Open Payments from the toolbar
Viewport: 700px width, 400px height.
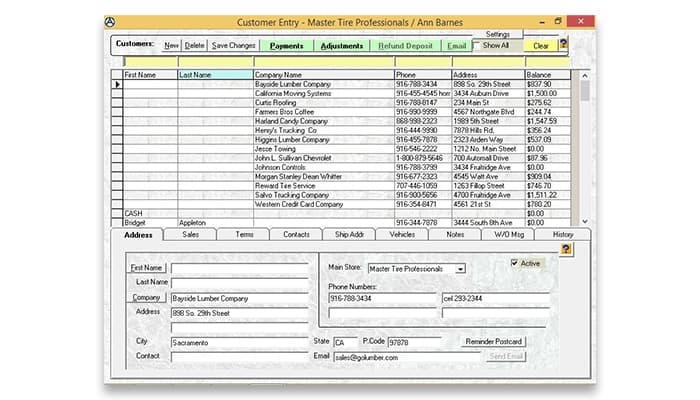click(286, 45)
